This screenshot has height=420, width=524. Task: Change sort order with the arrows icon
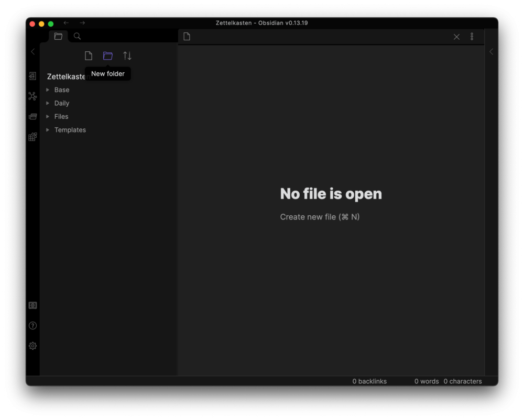[x=127, y=56]
